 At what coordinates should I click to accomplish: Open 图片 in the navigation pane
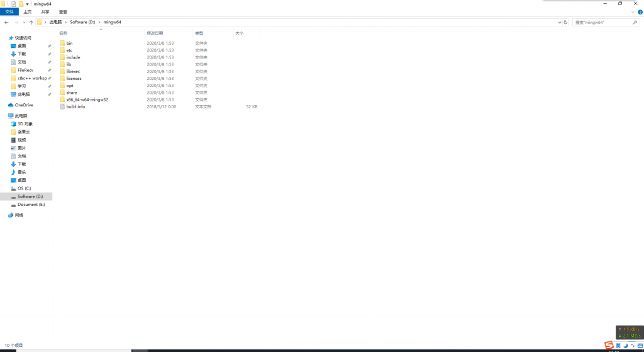21,148
